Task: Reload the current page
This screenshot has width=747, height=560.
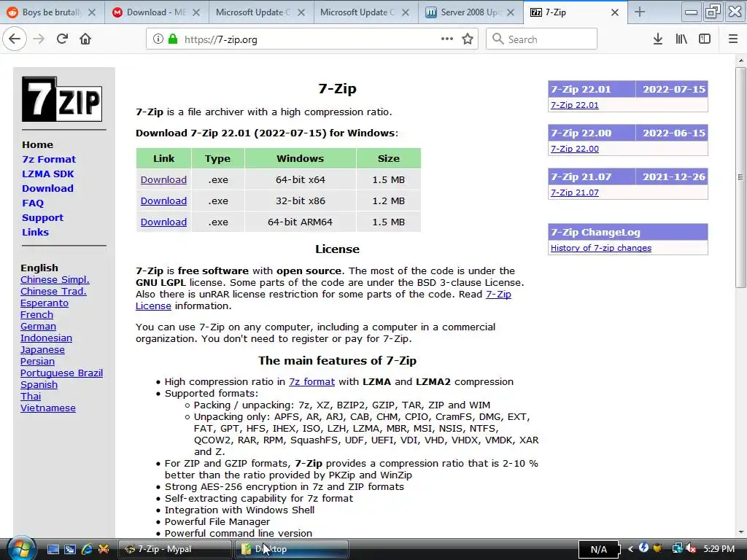Action: click(62, 39)
